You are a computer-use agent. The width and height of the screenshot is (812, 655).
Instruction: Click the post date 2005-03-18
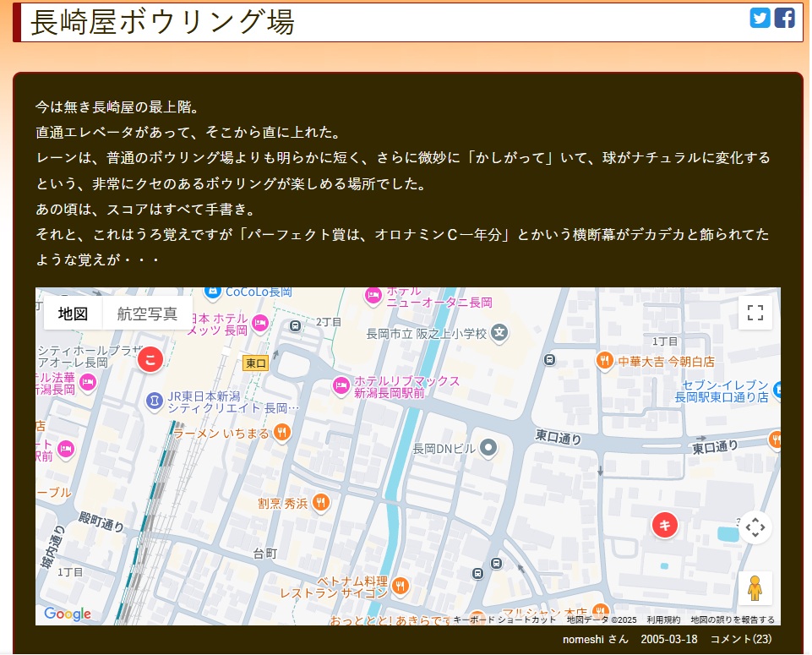click(x=669, y=640)
